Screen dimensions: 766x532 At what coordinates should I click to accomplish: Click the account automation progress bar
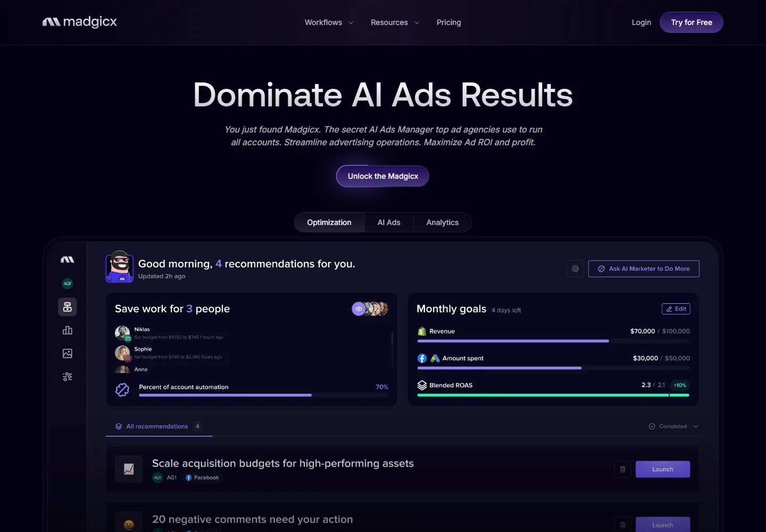coord(264,395)
